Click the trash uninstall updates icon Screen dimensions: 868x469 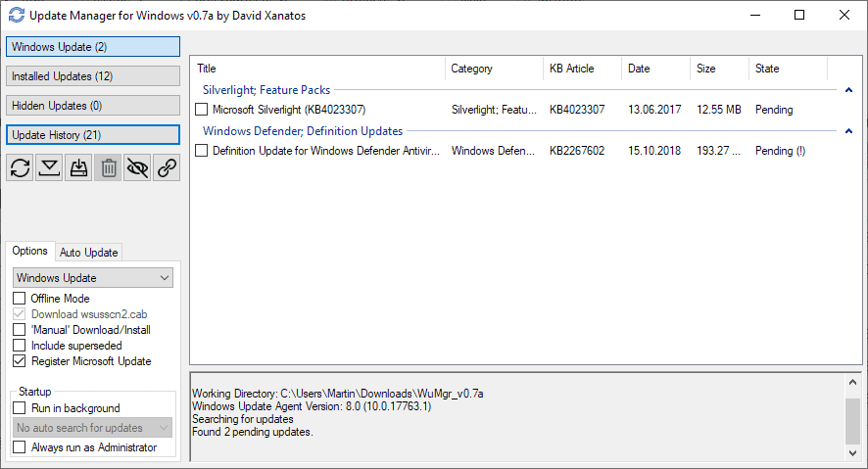[108, 167]
